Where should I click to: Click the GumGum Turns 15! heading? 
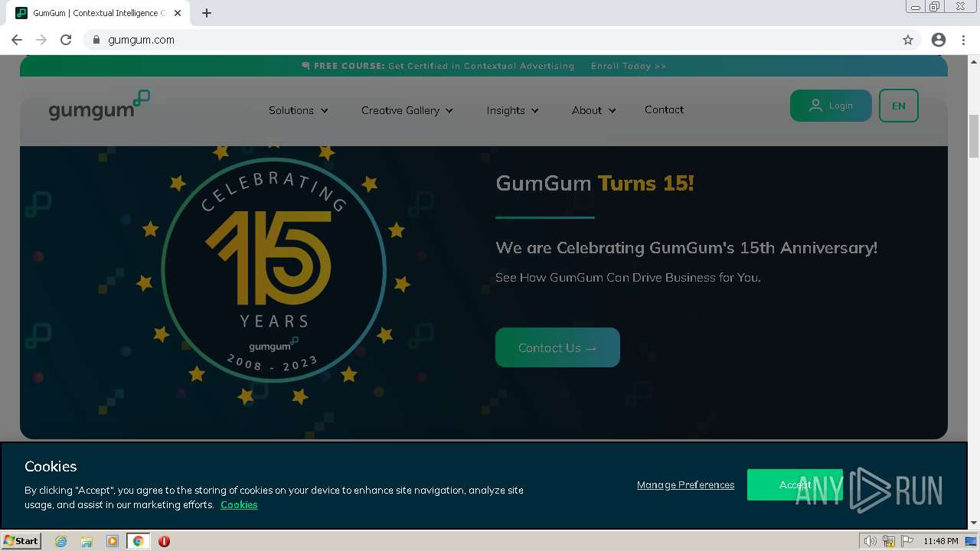pos(595,183)
